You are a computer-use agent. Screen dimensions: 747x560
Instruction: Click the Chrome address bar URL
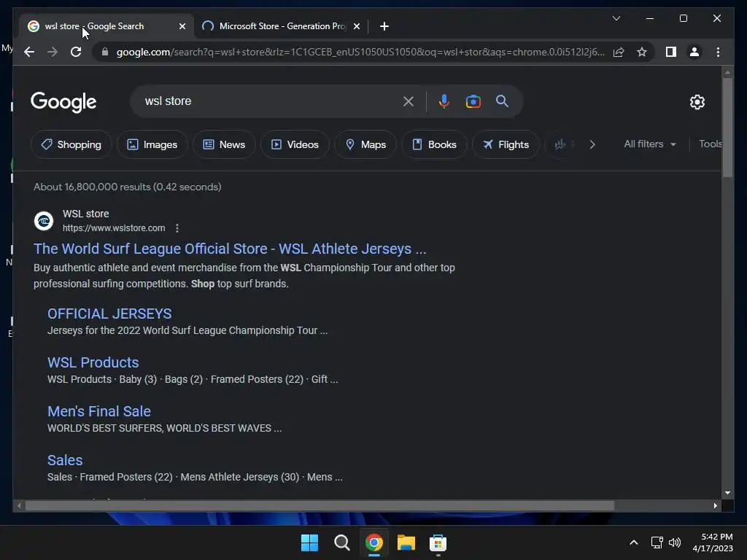(x=360, y=52)
